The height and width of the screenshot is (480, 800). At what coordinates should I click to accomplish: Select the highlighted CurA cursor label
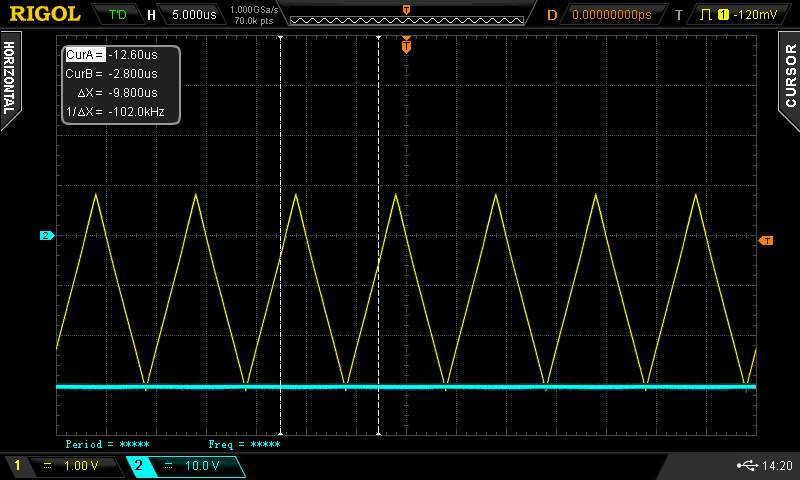84,55
